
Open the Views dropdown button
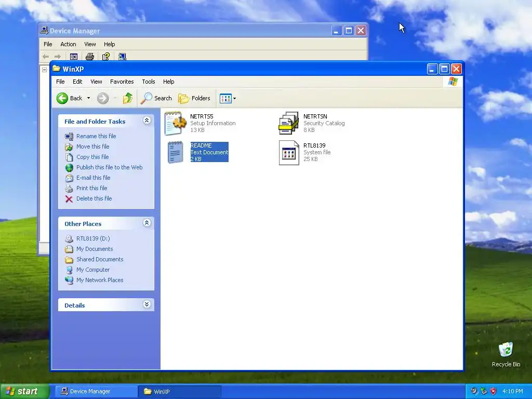pos(228,98)
